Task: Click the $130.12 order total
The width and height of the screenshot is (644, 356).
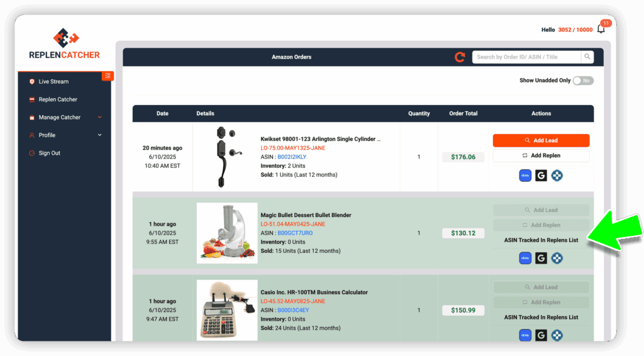Action: [463, 233]
